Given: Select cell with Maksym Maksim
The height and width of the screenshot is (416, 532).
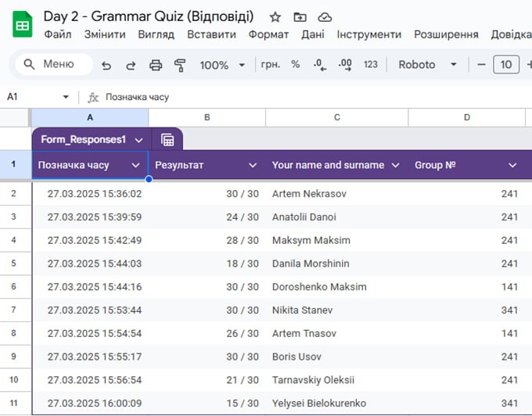Looking at the screenshot, I should click(x=337, y=240).
